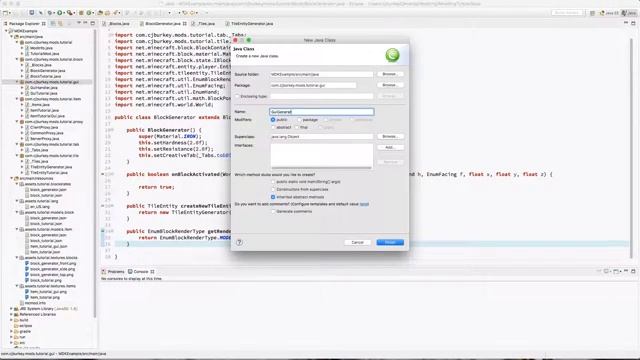Image resolution: width=640 pixels, height=360 pixels.
Task: Check Constructors from superclass option
Action: click(x=273, y=189)
